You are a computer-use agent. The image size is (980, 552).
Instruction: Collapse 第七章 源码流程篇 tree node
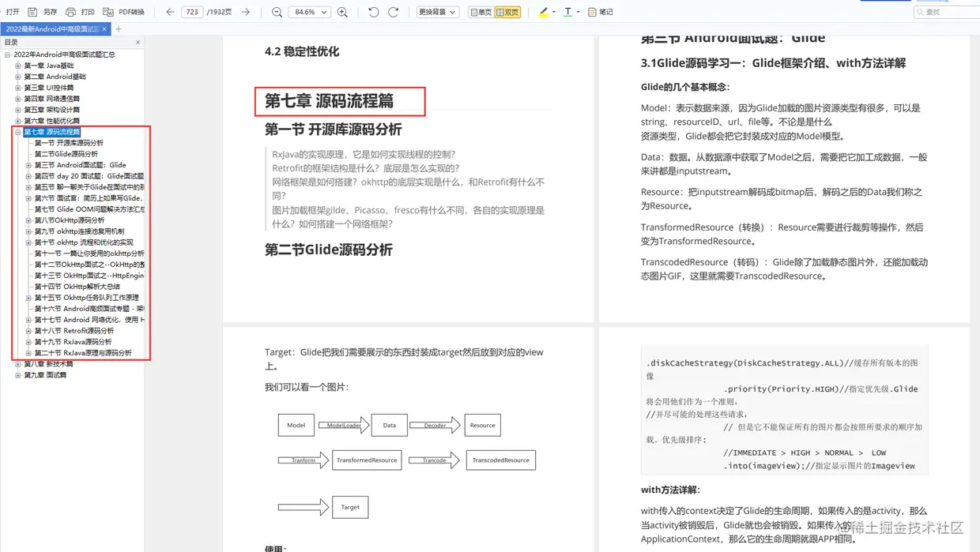click(x=17, y=132)
